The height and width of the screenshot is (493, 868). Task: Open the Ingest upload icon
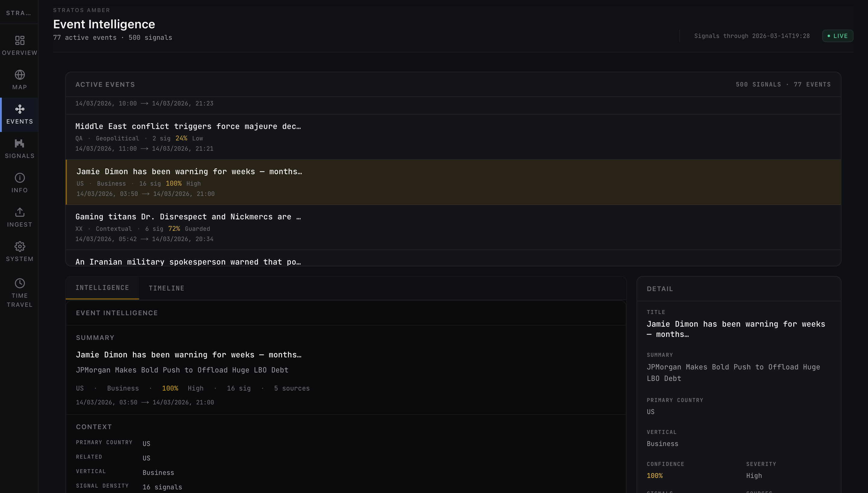point(20,212)
